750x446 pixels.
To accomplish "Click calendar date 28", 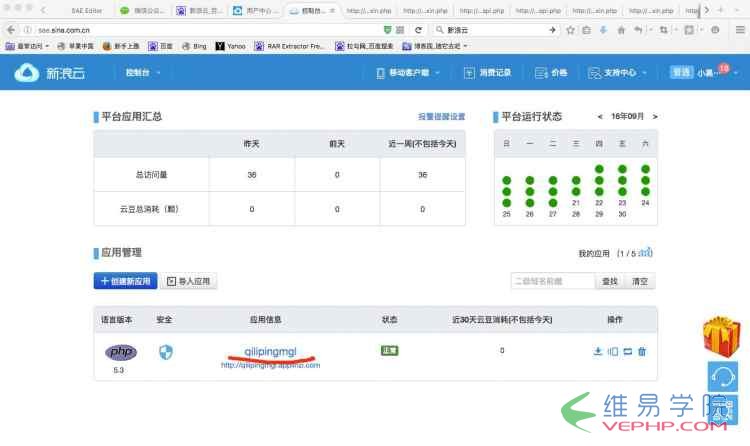I will tap(576, 214).
